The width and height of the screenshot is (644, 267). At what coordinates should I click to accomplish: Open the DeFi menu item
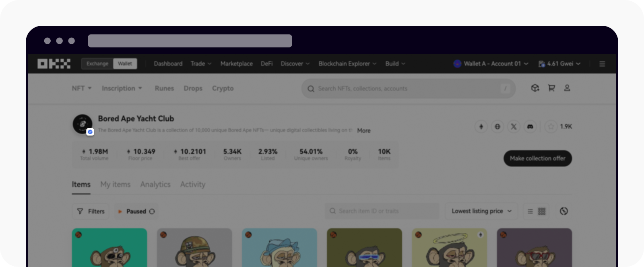(x=266, y=64)
